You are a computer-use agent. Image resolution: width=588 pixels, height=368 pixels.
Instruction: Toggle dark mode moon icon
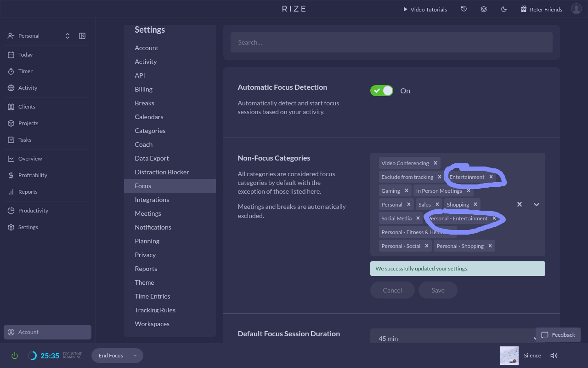click(x=504, y=9)
